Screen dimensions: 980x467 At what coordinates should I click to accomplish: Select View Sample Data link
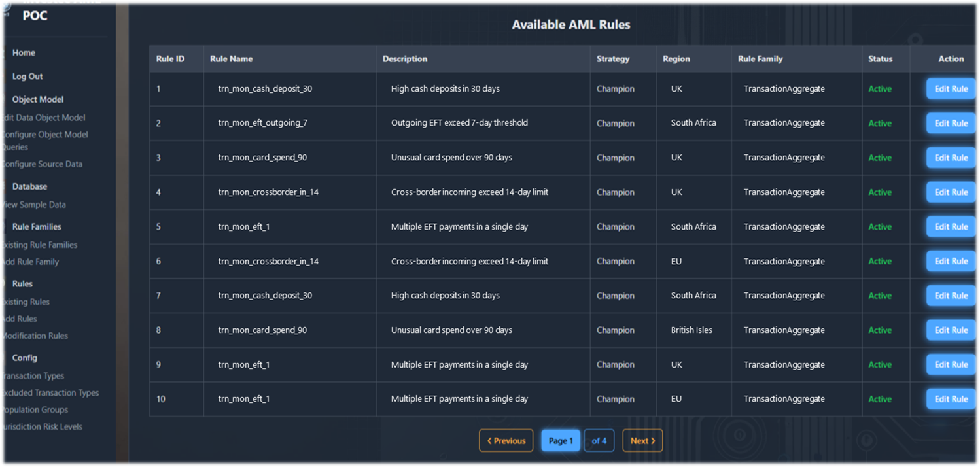33,205
